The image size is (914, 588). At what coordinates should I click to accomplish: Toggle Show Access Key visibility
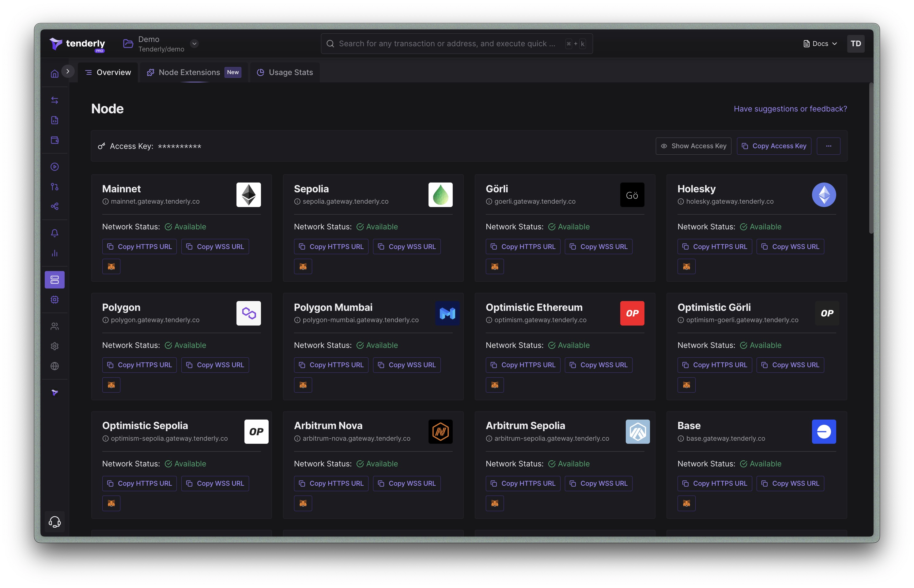pos(693,146)
